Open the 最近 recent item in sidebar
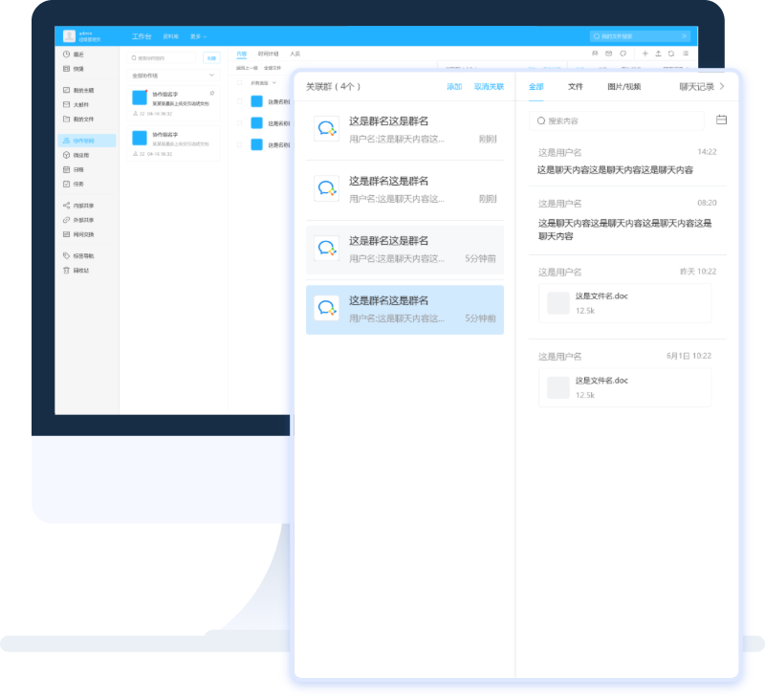This screenshot has height=700, width=765. click(78, 55)
